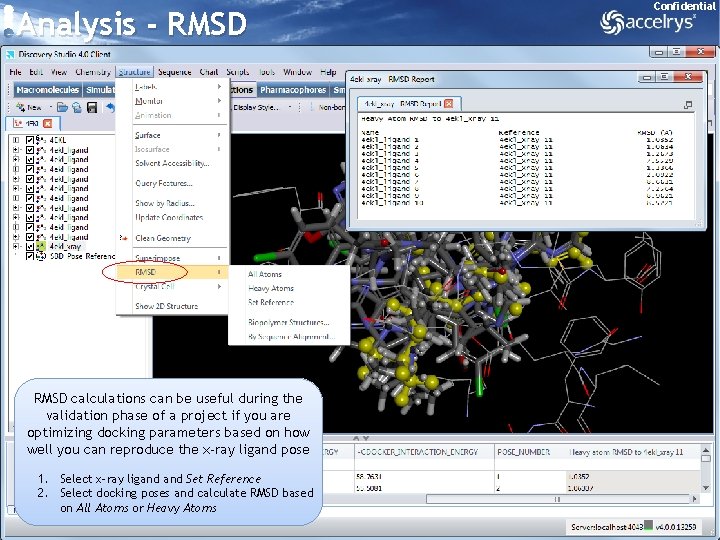
Task: Click the POSE_NUMBER column header
Action: coord(523,452)
